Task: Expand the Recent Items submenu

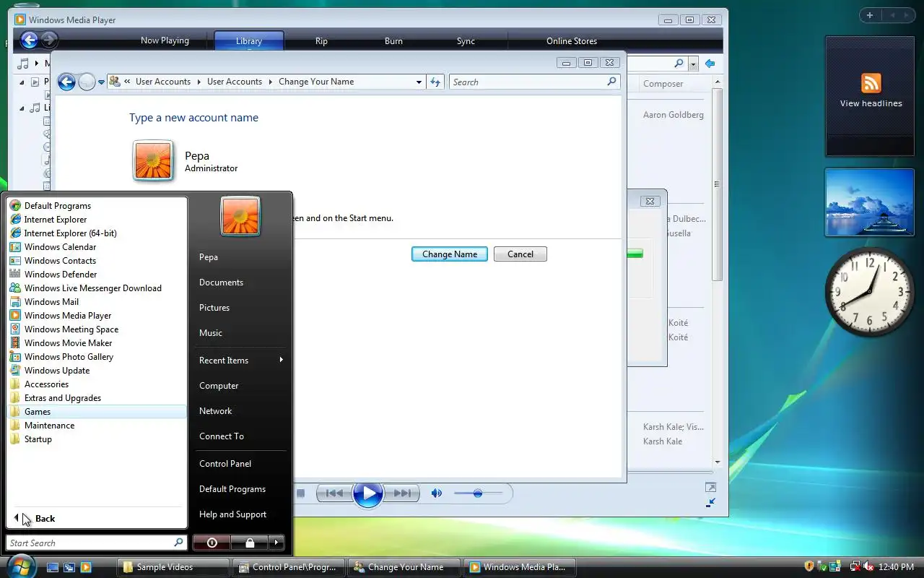Action: pyautogui.click(x=240, y=361)
